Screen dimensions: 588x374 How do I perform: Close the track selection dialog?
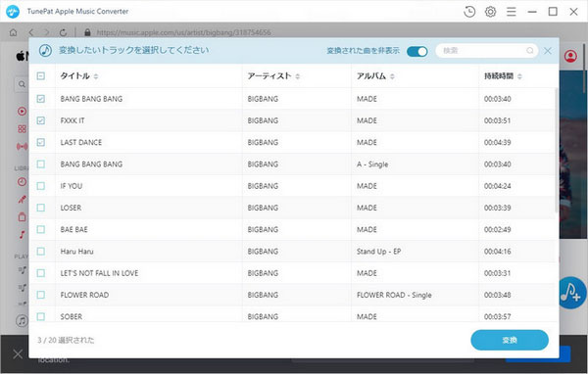pyautogui.click(x=548, y=51)
